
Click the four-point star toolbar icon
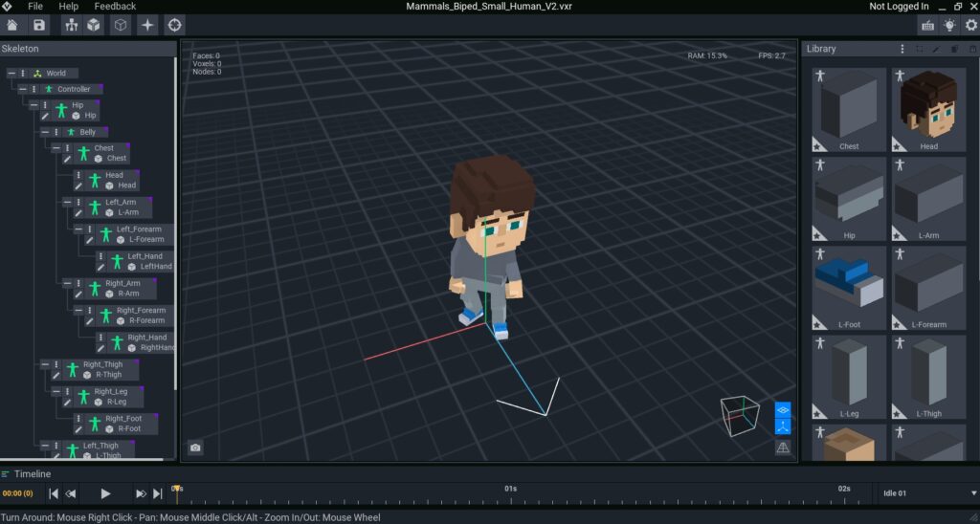[x=147, y=25]
